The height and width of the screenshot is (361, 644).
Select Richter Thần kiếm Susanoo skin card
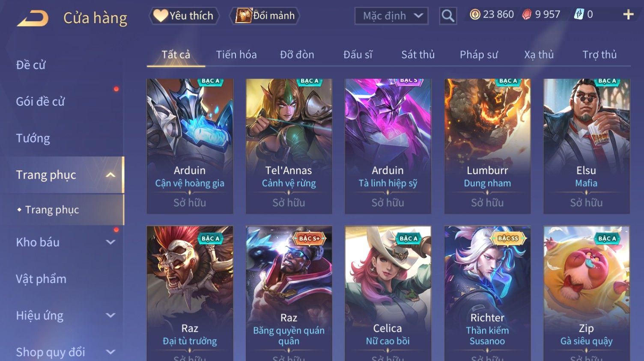[x=487, y=293]
